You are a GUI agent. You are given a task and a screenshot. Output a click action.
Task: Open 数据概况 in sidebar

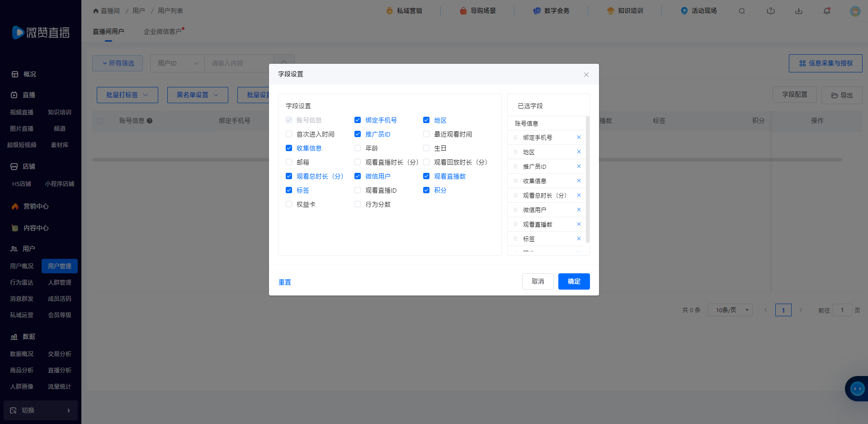click(22, 354)
